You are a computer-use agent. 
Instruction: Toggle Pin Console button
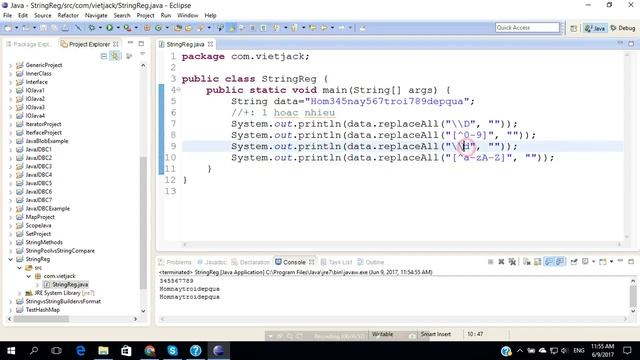click(x=574, y=262)
